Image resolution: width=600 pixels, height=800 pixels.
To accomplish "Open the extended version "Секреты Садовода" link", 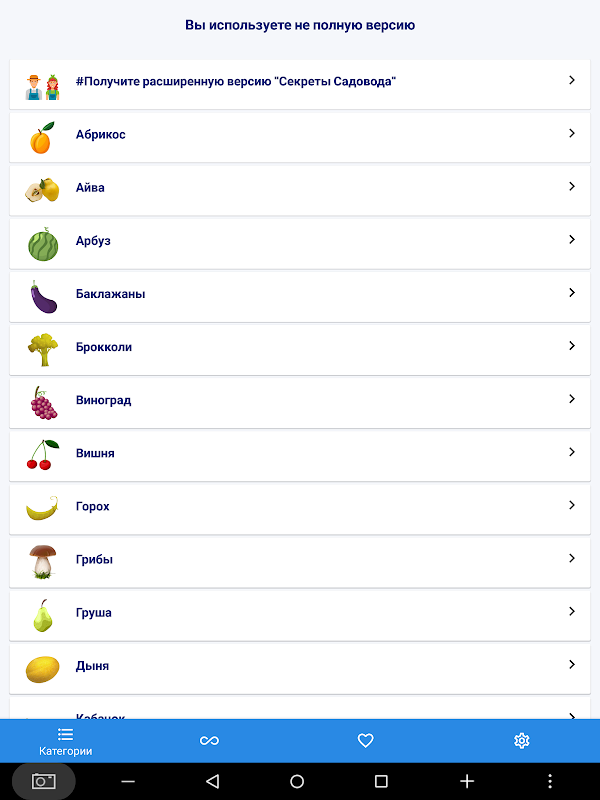I will pyautogui.click(x=300, y=84).
